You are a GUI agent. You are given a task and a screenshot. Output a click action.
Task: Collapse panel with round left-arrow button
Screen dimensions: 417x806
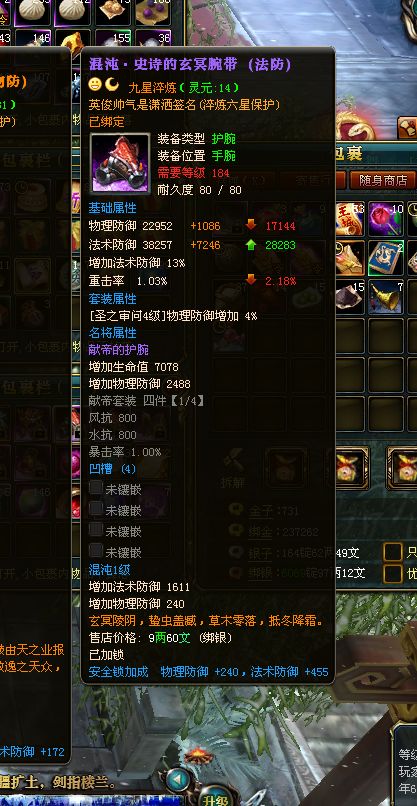click(178, 780)
